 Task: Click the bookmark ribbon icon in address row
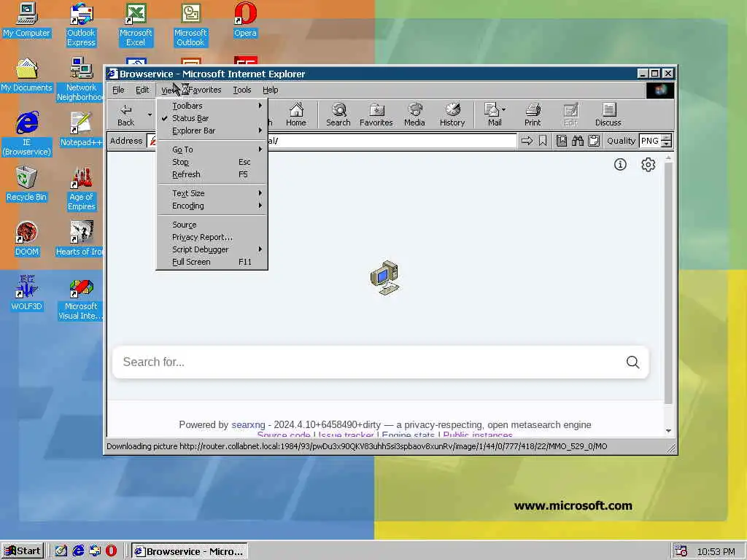(543, 141)
